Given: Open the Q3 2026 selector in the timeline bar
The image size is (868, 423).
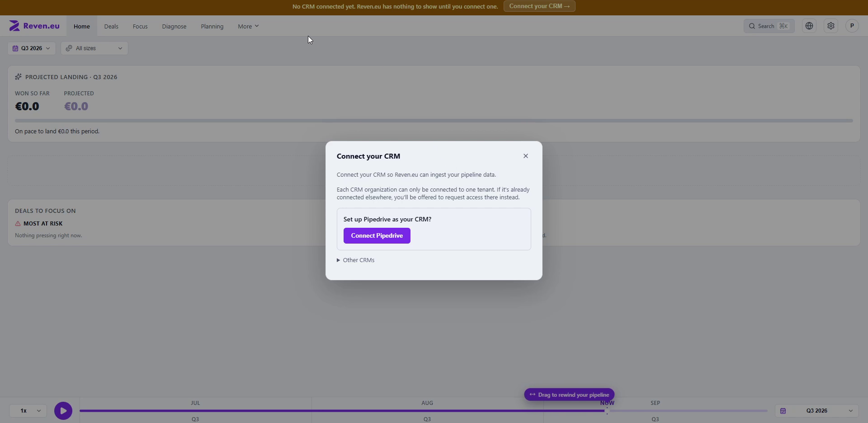Looking at the screenshot, I should tap(817, 411).
